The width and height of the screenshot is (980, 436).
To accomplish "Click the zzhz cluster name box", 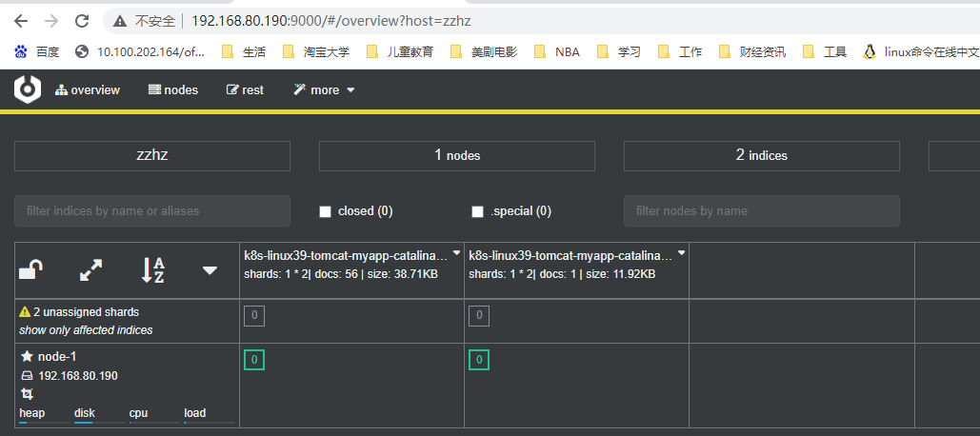I will coord(152,155).
